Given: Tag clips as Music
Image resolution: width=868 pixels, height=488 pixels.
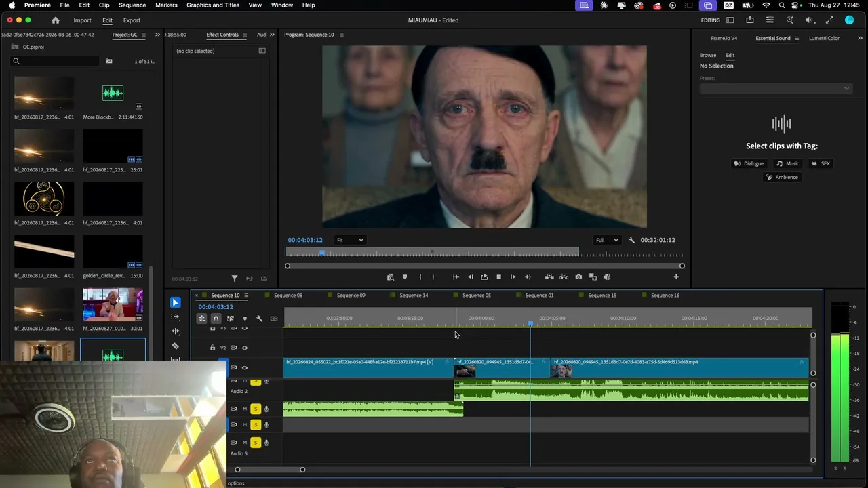Looking at the screenshot, I should pos(788,163).
